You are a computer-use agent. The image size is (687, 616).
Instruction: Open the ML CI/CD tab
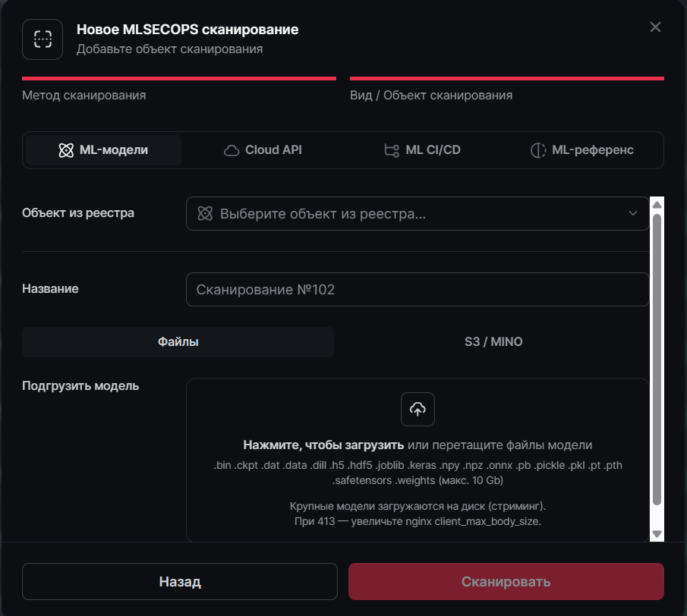pyautogui.click(x=422, y=150)
